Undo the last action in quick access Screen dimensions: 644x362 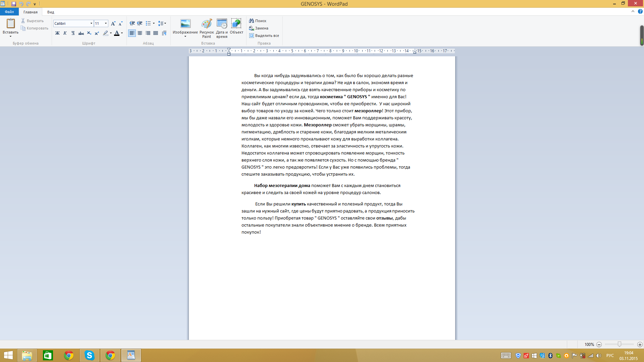(21, 4)
